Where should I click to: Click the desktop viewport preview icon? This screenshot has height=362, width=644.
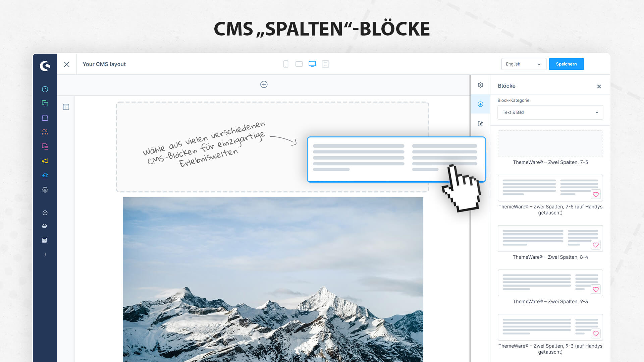[312, 64]
